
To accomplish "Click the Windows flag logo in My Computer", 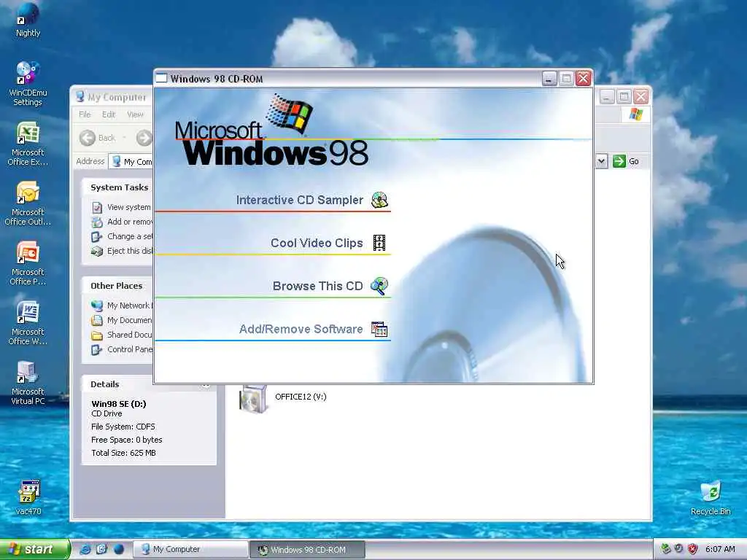I will click(635, 114).
